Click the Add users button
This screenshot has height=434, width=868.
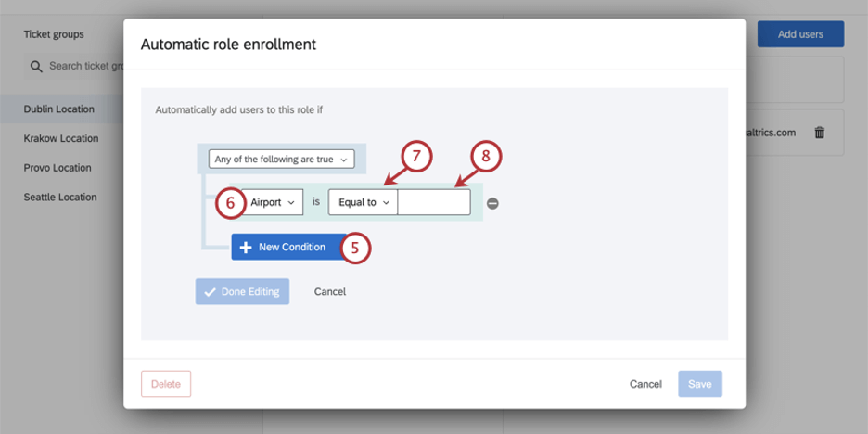(800, 34)
